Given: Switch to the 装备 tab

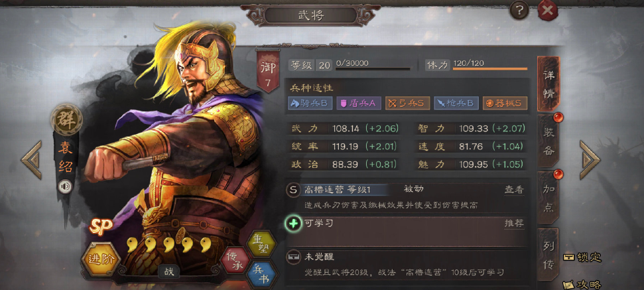Looking at the screenshot, I should click(x=549, y=139).
